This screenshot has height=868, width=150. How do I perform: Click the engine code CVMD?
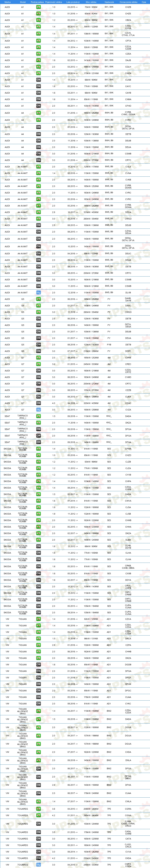(x=128, y=377)
